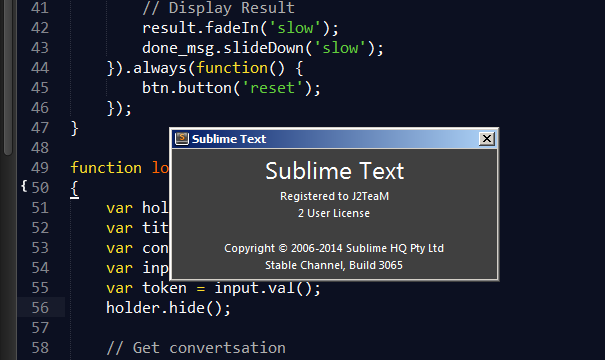Click the vertical scrollbar thumb in the editor
Viewport: 605px width, 360px height.
(x=7, y=77)
